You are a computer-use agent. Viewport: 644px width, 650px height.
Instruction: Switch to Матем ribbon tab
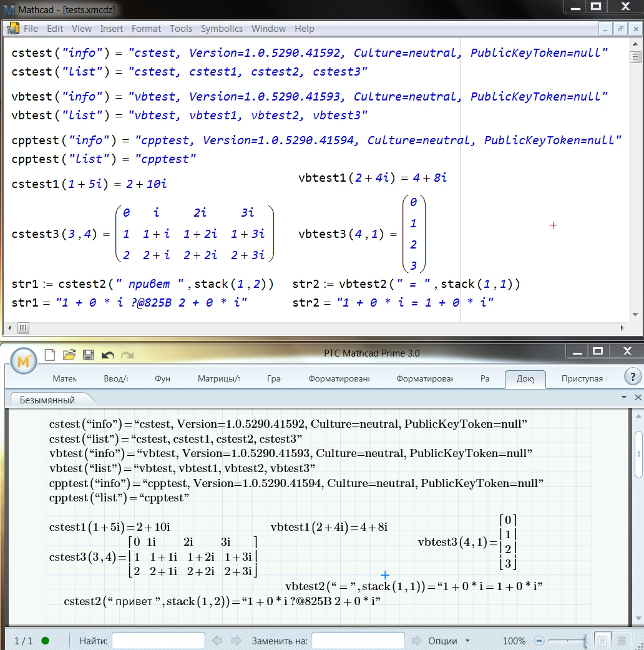coord(65,378)
